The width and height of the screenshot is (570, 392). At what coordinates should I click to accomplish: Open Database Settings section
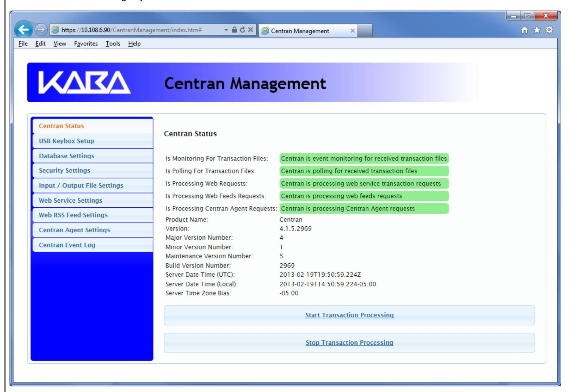click(x=93, y=156)
